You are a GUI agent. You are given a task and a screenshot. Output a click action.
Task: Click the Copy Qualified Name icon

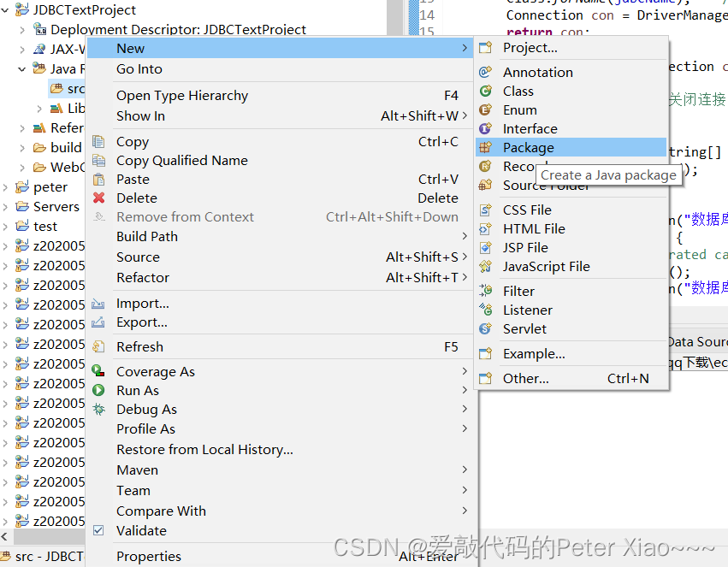pyautogui.click(x=98, y=160)
